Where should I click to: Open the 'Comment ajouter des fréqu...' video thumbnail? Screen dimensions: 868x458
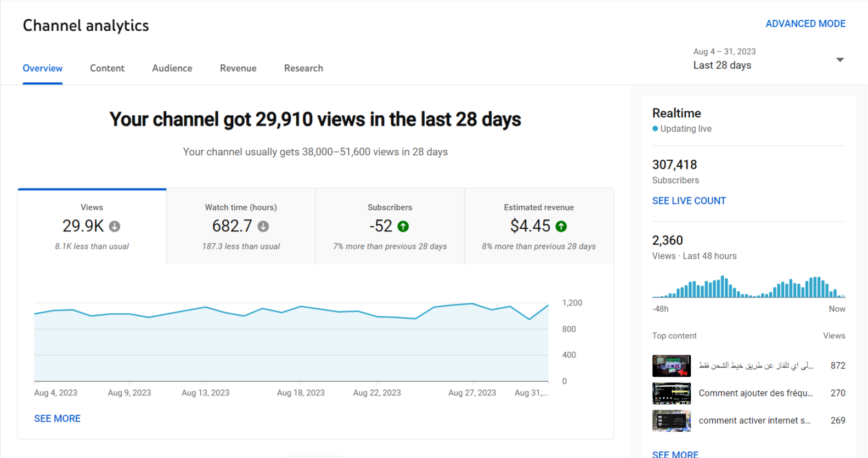(671, 393)
